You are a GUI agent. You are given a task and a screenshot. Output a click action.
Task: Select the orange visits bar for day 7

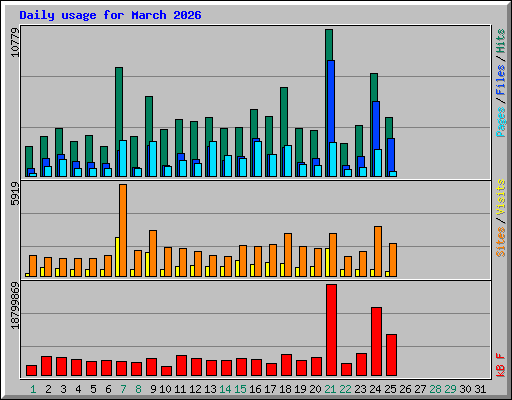(123, 230)
